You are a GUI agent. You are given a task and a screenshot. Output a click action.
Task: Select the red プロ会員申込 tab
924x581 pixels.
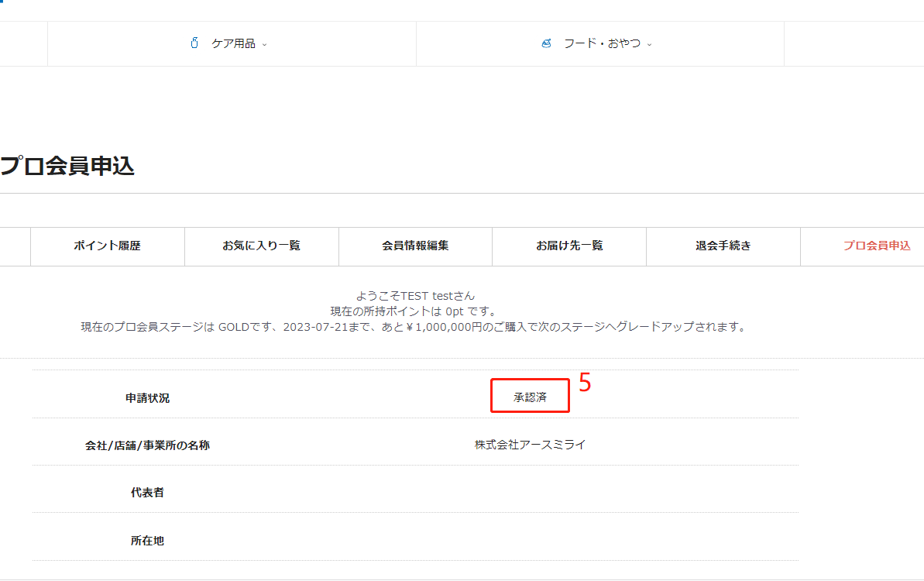click(x=876, y=246)
